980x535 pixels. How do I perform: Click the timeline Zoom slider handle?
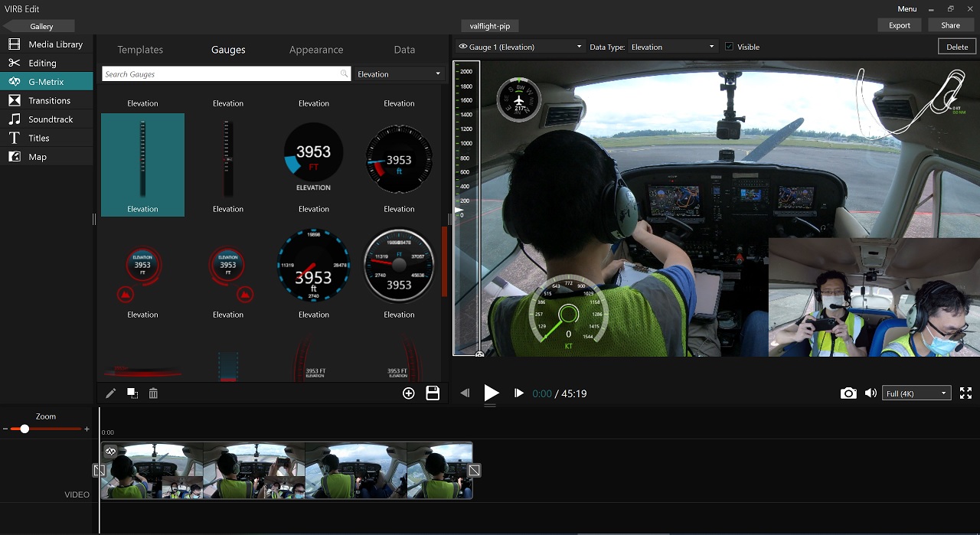24,429
